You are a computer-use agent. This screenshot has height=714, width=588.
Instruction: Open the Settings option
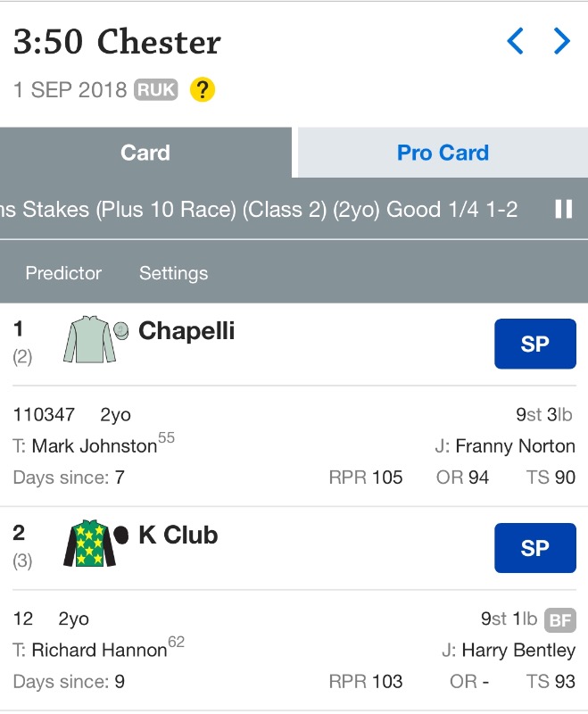click(173, 273)
